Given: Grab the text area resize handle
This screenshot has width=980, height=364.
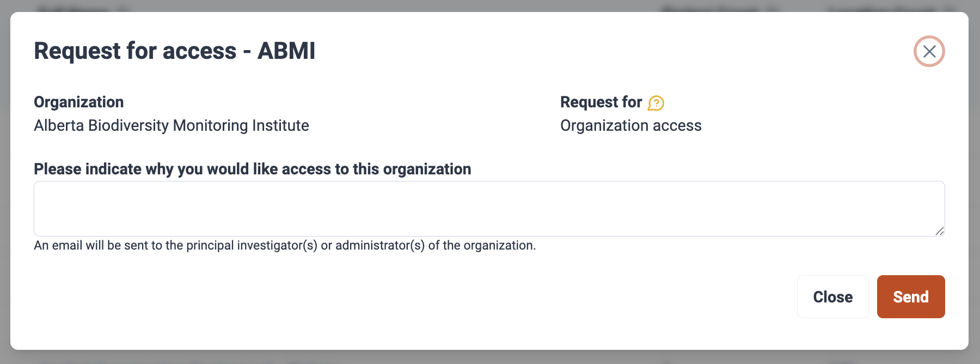Looking at the screenshot, I should click(939, 231).
